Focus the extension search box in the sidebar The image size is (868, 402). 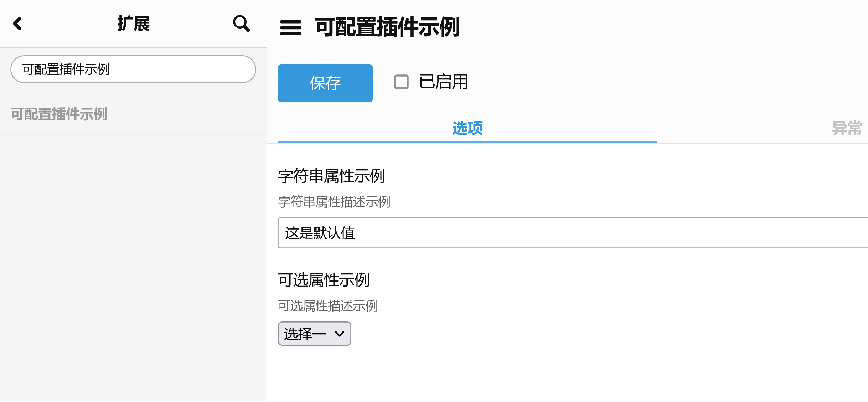click(133, 69)
